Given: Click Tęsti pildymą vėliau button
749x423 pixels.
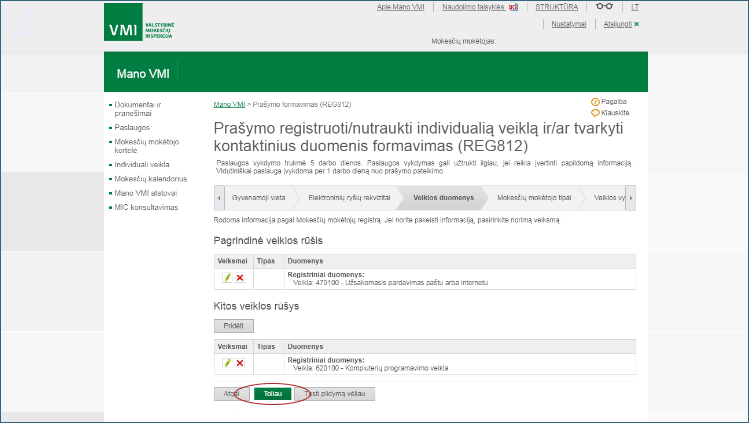Looking at the screenshot, I should [335, 394].
